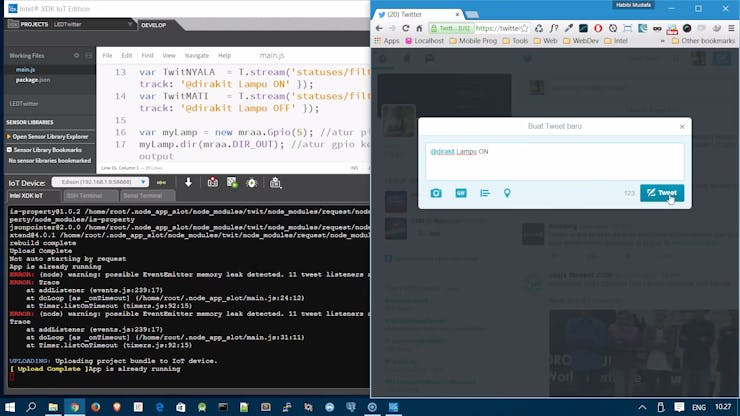This screenshot has height=416, width=740.
Task: Open the Chrome hamburger menu
Action: (731, 28)
